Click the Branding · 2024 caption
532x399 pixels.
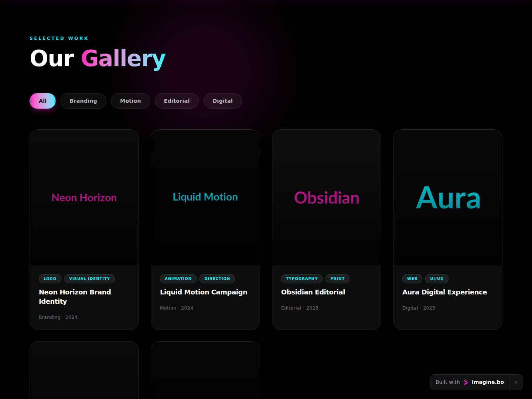click(x=58, y=317)
